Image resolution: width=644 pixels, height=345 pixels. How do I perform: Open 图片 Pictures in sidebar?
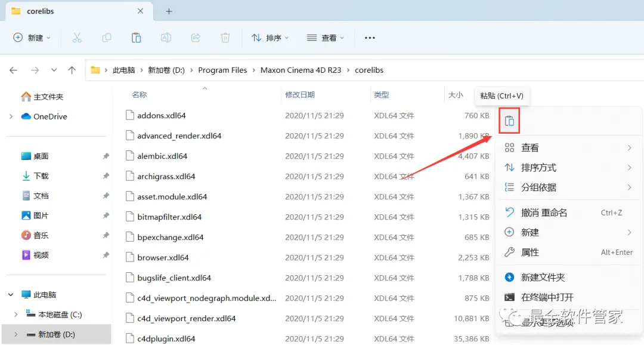coord(35,215)
